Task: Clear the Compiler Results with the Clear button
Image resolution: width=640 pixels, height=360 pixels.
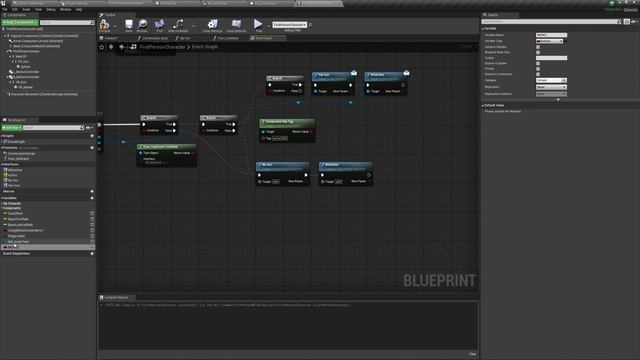Action: (472, 354)
